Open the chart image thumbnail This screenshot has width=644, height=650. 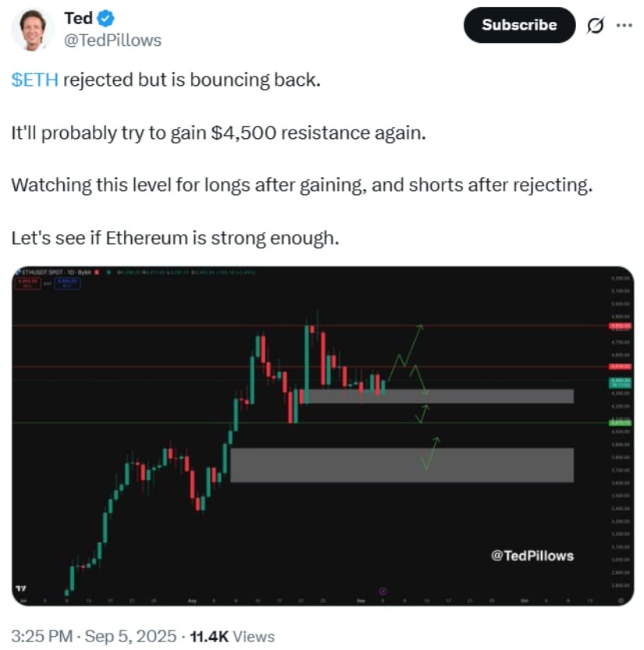tap(322, 436)
